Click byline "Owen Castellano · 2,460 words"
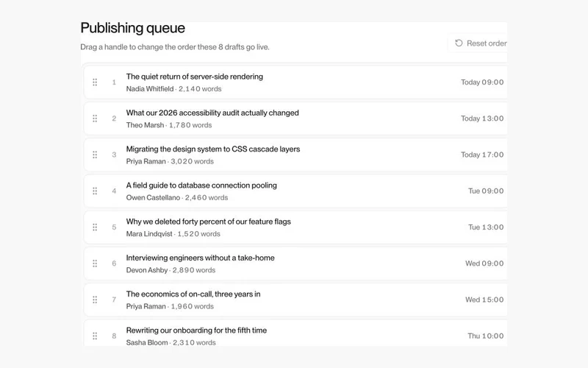The width and height of the screenshot is (588, 368). coord(177,197)
